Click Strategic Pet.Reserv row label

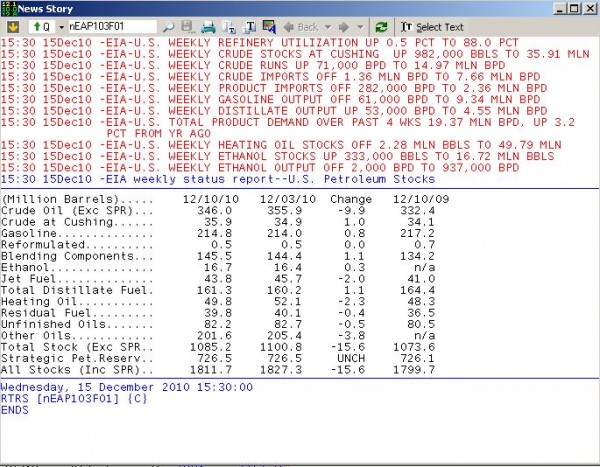click(x=77, y=359)
